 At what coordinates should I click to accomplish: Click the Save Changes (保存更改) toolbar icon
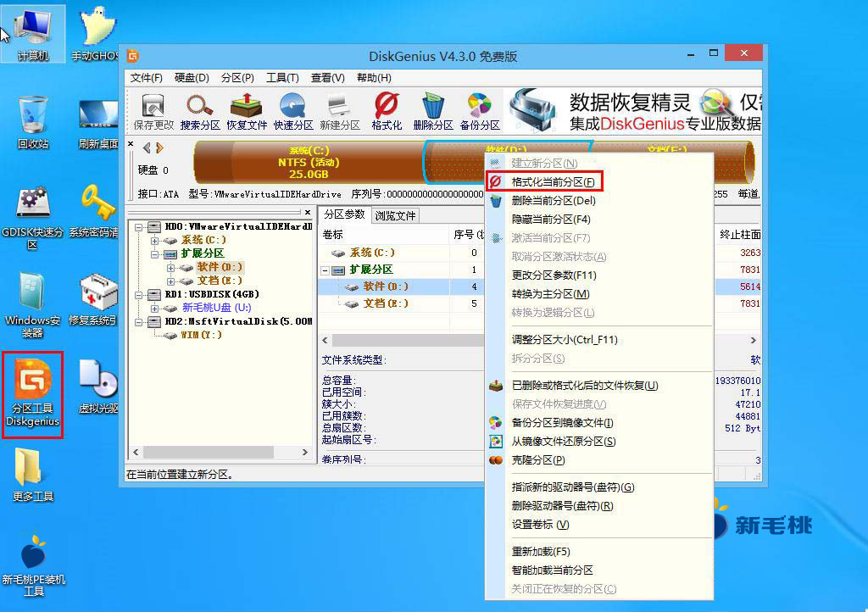[153, 113]
